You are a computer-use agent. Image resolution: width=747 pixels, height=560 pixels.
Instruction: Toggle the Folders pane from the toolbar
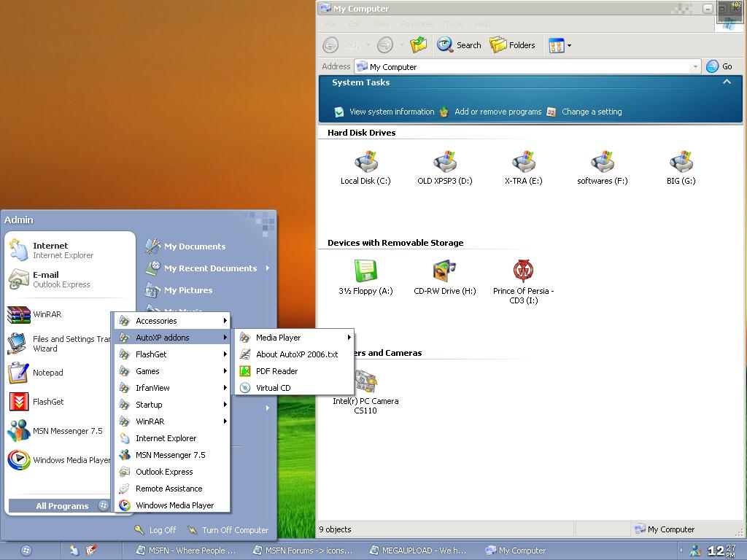pos(512,44)
